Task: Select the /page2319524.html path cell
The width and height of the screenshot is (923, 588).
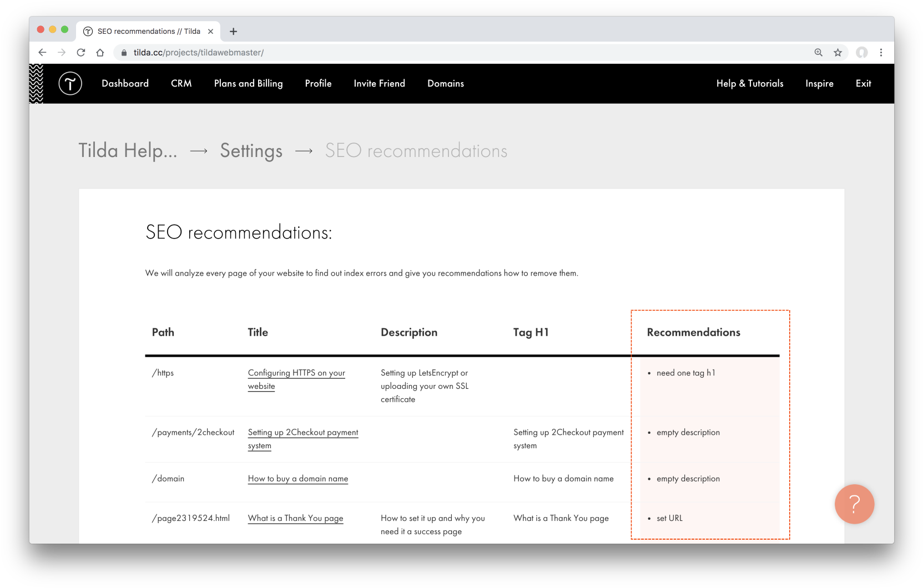Action: 191,518
